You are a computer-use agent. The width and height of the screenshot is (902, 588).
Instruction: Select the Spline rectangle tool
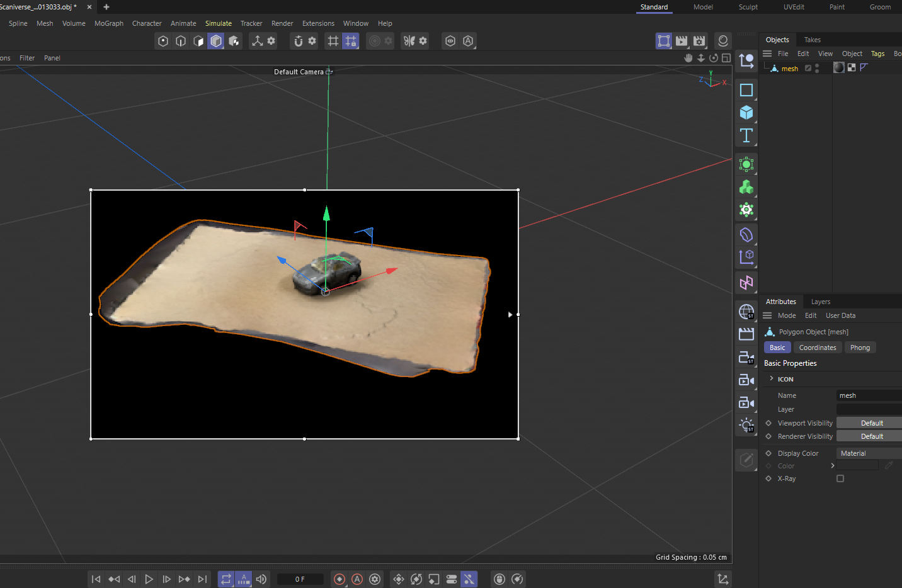tap(746, 90)
